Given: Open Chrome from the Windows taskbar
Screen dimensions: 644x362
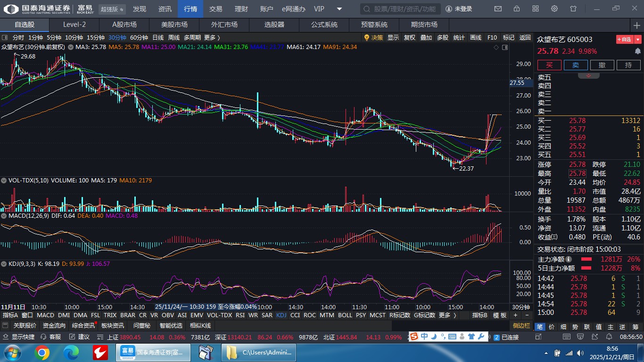Looking at the screenshot, I should click(41, 352).
